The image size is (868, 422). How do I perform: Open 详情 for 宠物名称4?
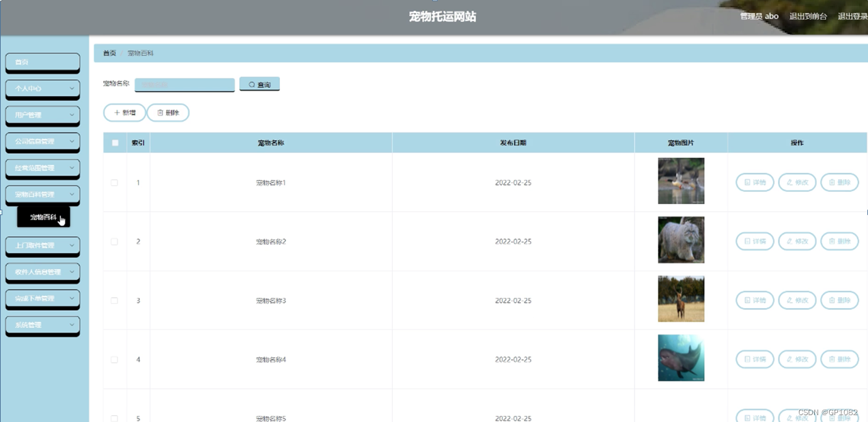(755, 359)
